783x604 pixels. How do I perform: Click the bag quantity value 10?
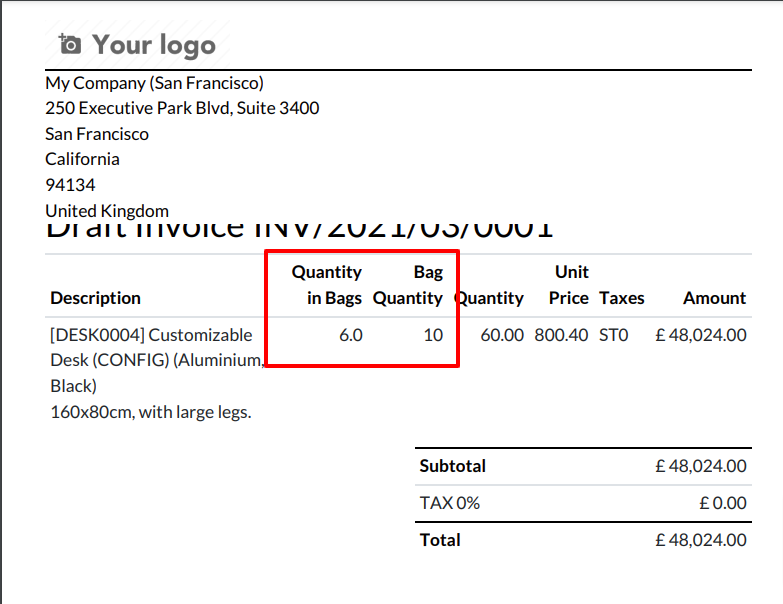coord(433,335)
